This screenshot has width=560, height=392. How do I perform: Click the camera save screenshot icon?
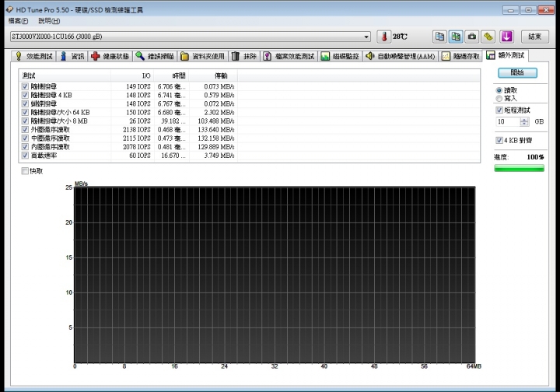472,37
